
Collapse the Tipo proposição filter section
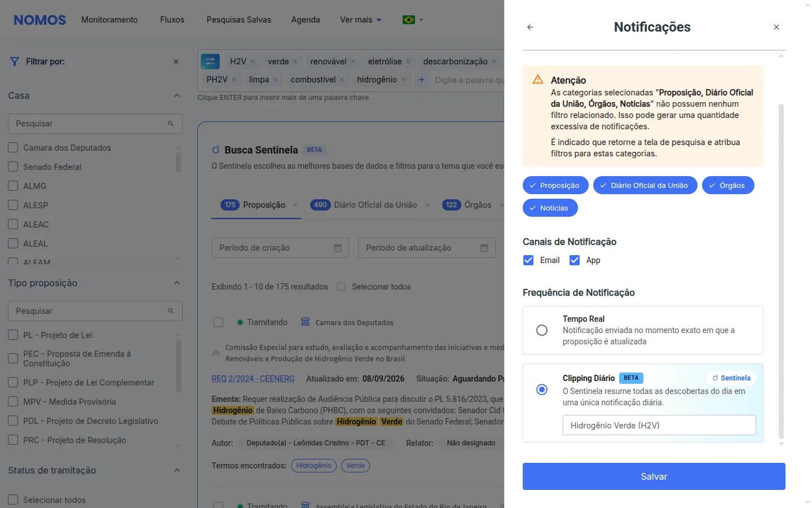(177, 283)
